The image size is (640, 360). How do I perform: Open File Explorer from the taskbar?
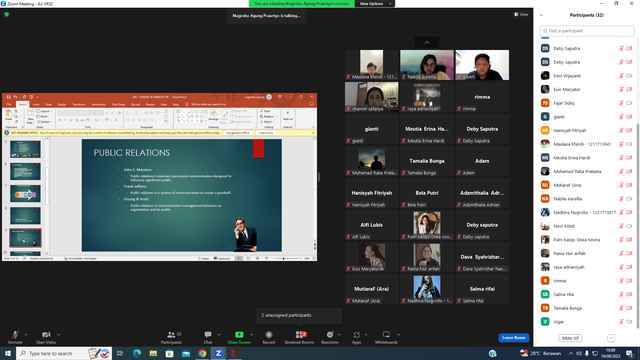point(153,353)
